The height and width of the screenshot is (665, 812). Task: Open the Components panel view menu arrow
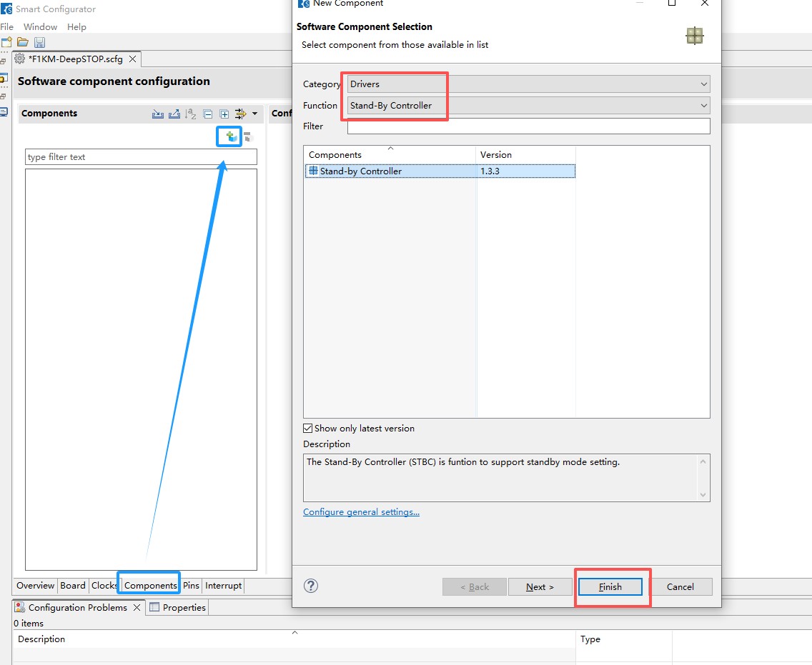[254, 114]
